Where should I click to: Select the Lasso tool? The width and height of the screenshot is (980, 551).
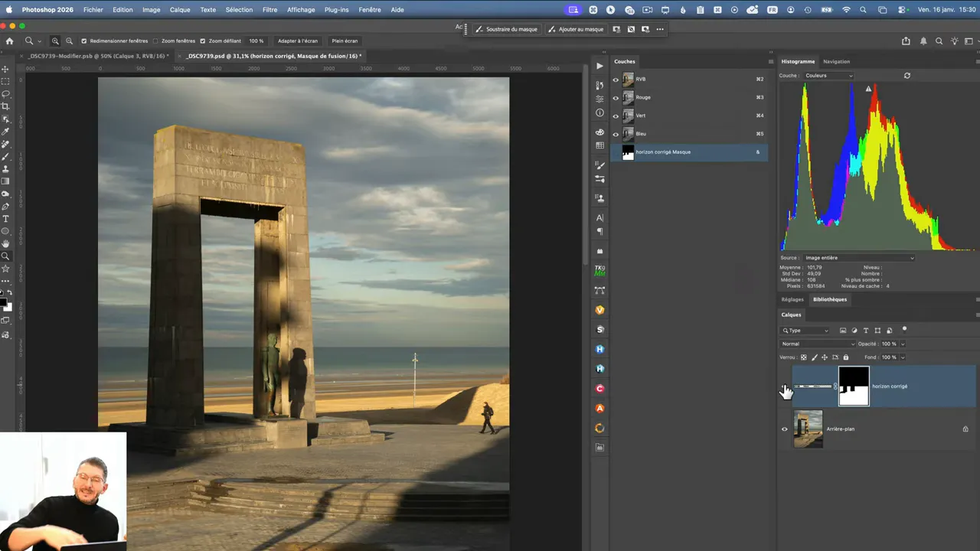coord(5,94)
